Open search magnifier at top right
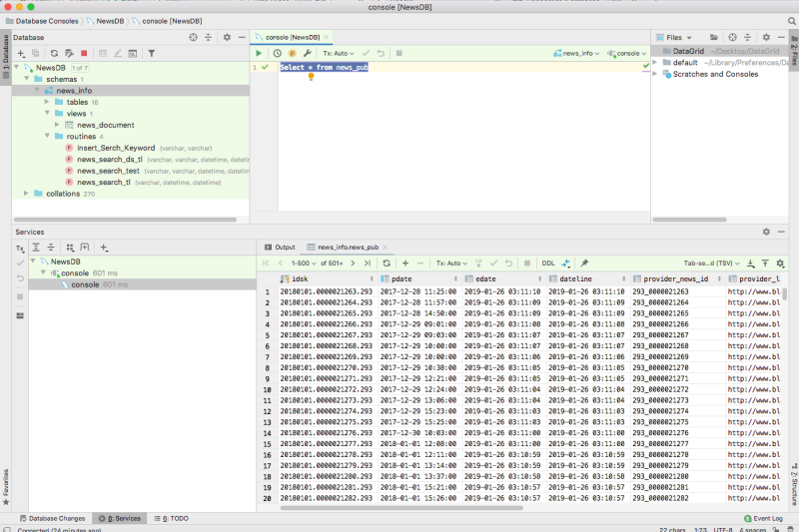Screen dimensions: 799x532 click(791, 21)
